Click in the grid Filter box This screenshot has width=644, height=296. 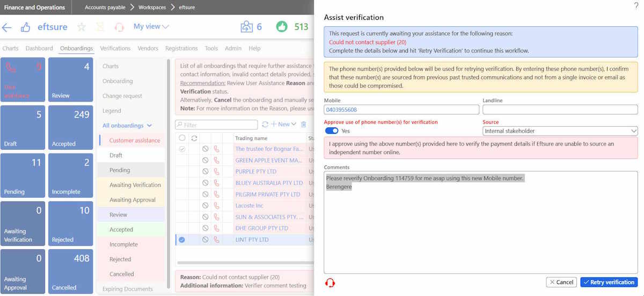pyautogui.click(x=216, y=125)
